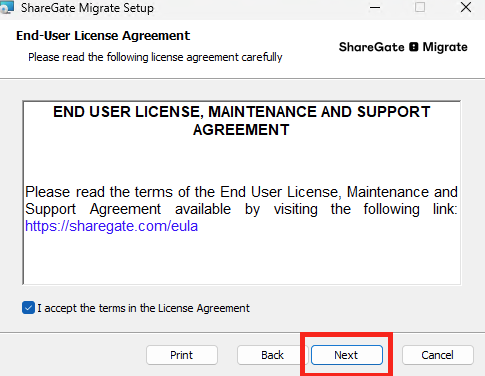Click the Next button
485x376 pixels.
tap(347, 355)
